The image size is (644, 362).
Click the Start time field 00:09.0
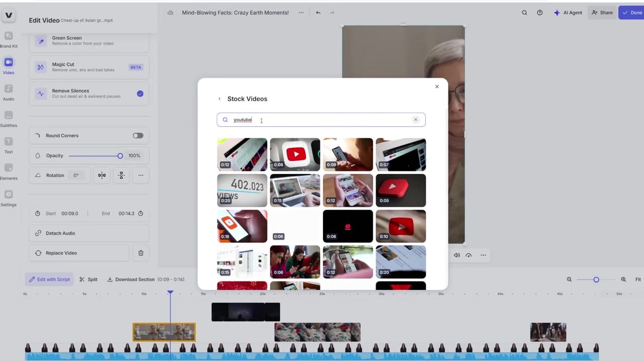coord(70,214)
